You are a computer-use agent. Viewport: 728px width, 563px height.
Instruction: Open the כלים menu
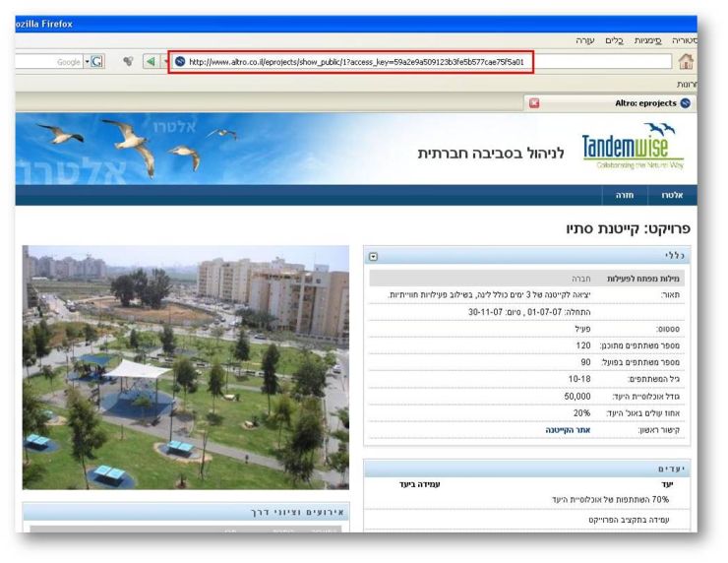click(614, 40)
